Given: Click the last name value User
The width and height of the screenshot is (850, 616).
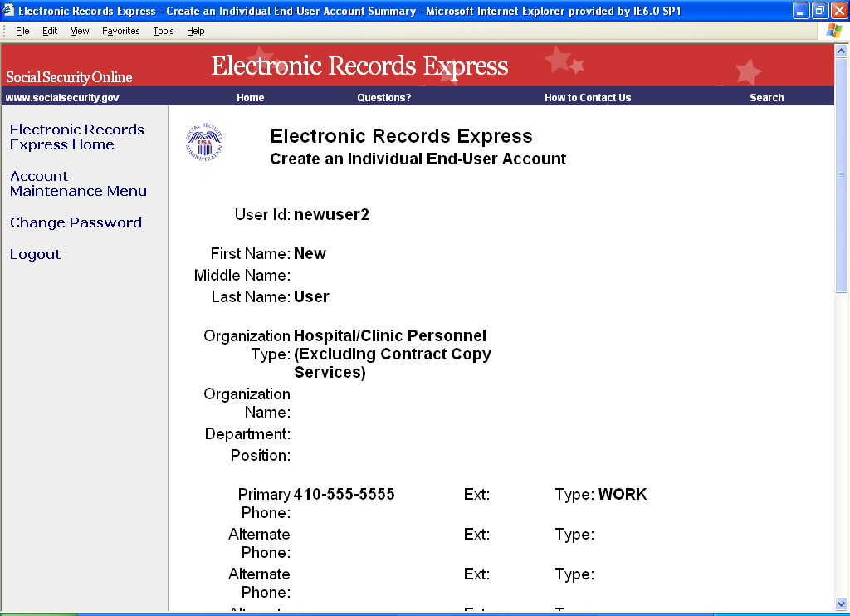Looking at the screenshot, I should [x=311, y=297].
